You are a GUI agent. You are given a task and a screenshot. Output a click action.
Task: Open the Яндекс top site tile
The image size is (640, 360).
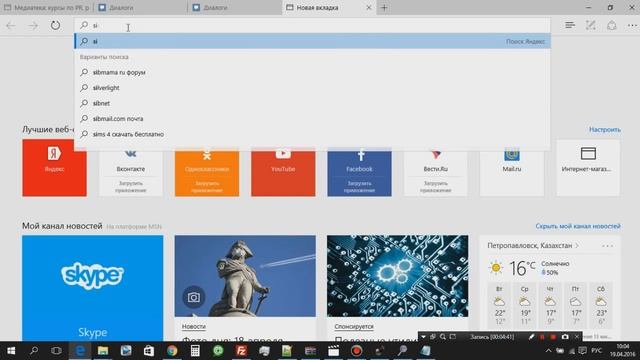(x=54, y=168)
